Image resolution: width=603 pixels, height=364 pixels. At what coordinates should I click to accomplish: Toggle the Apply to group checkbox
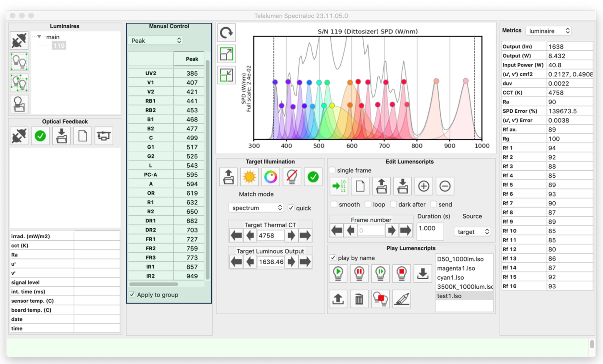pos(132,295)
